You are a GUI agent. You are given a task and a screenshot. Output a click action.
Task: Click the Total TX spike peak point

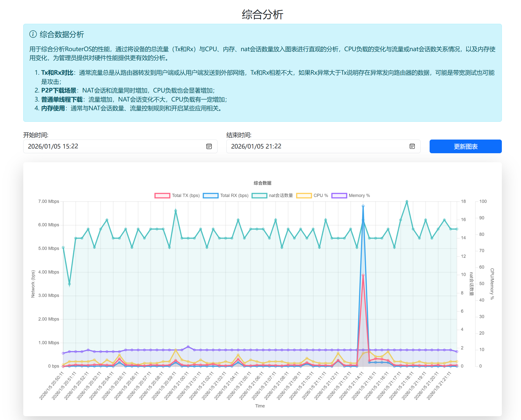pyautogui.click(x=363, y=275)
